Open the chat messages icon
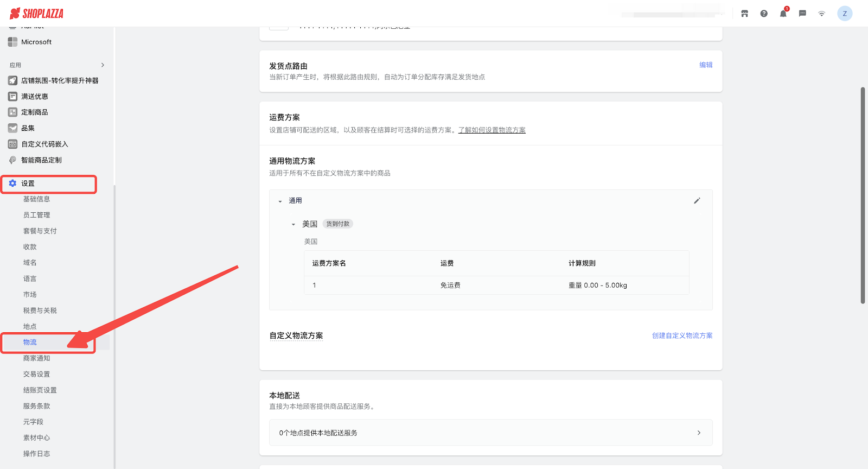868x469 pixels. (802, 14)
